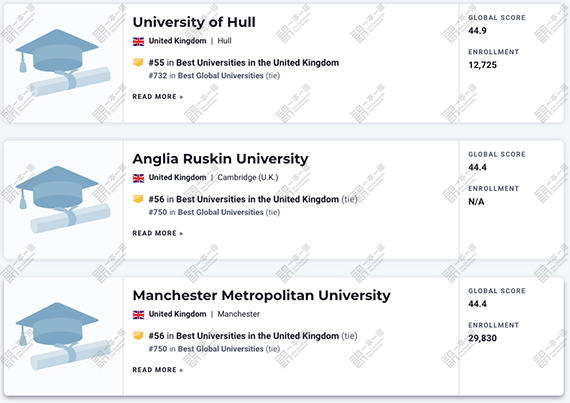This screenshot has width=570, height=403.
Task: Click the 29,830 enrollment figure
Action: tap(482, 338)
